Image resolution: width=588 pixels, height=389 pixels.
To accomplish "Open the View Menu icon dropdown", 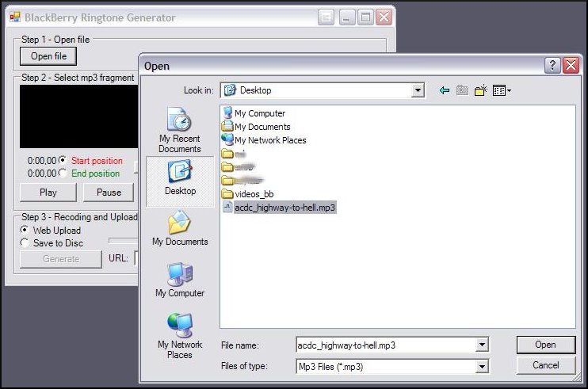I will click(502, 90).
